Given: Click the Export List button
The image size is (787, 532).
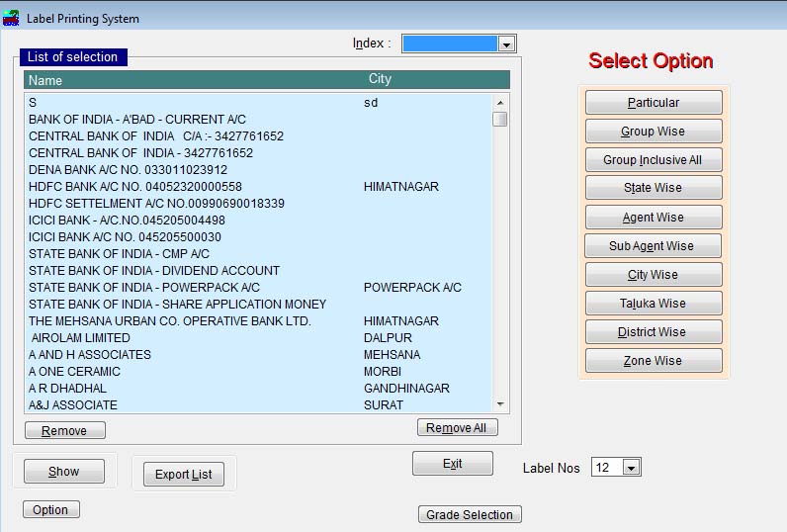Looking at the screenshot, I should pyautogui.click(x=184, y=475).
